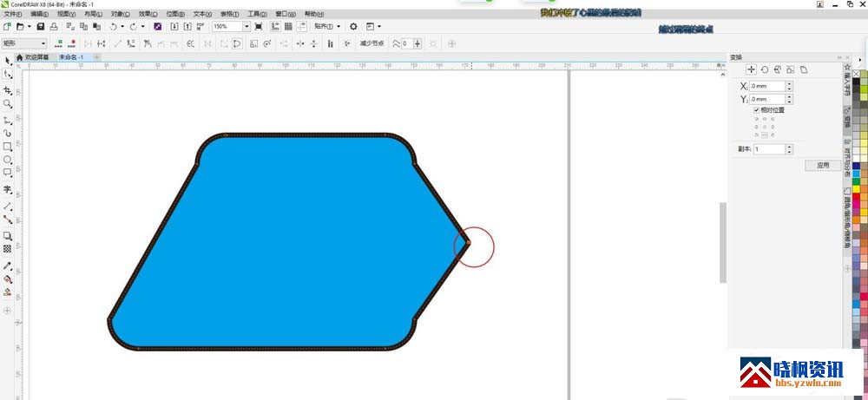Screen dimensions: 868x400
Task: Pick the no-fill X swatch in palette
Action: pos(857,74)
